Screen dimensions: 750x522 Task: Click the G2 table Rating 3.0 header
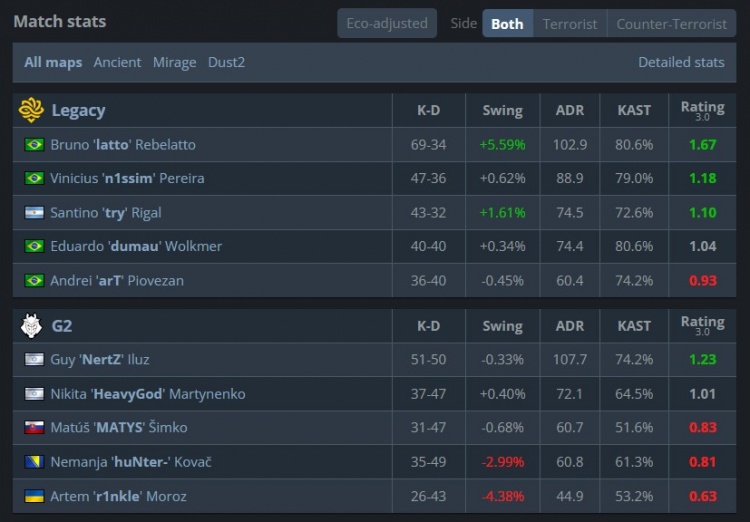click(702, 326)
